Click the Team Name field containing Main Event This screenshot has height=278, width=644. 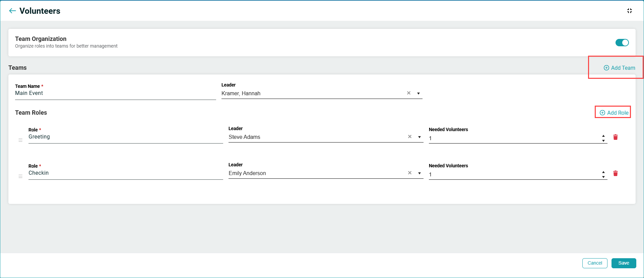115,93
